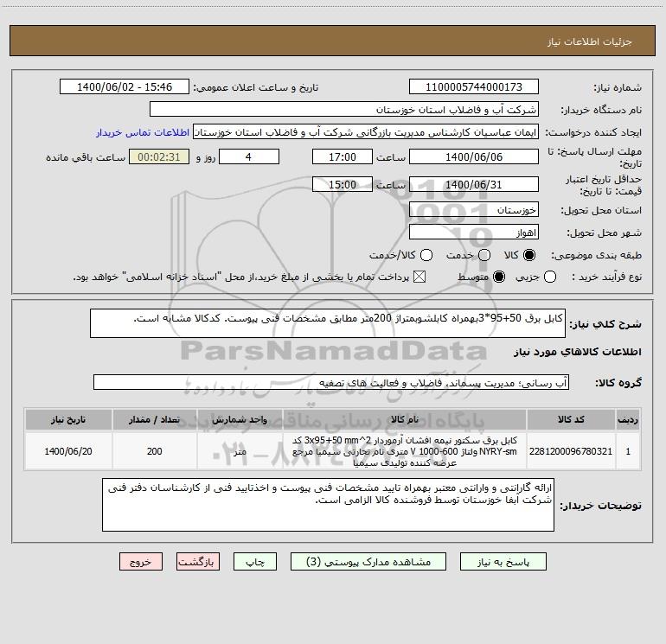The image size is (666, 644).
Task: Click the نام دستگاه خریدار field
Action: 344,109
